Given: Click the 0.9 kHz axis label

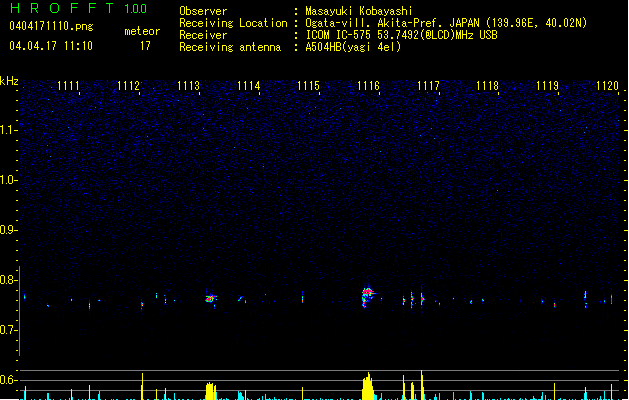Looking at the screenshot, I should coord(8,230).
